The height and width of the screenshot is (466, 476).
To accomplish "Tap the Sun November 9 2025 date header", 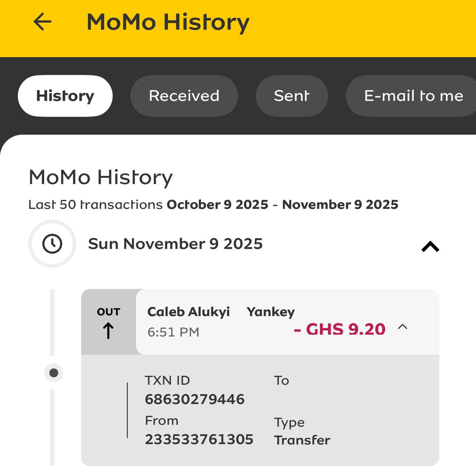I will (x=175, y=244).
